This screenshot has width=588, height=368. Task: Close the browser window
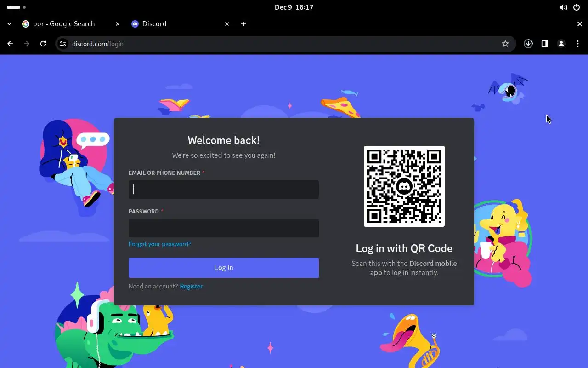click(580, 24)
